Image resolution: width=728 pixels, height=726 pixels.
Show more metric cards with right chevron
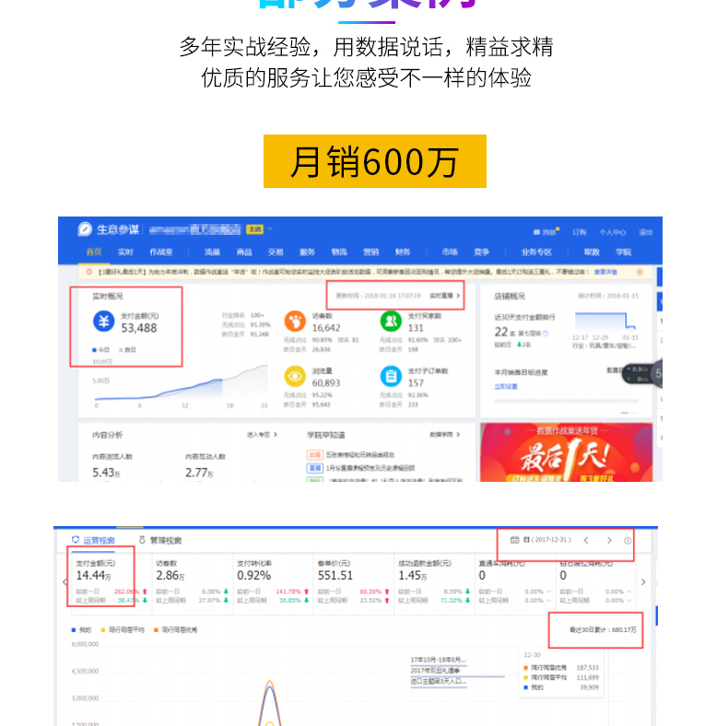click(x=643, y=581)
